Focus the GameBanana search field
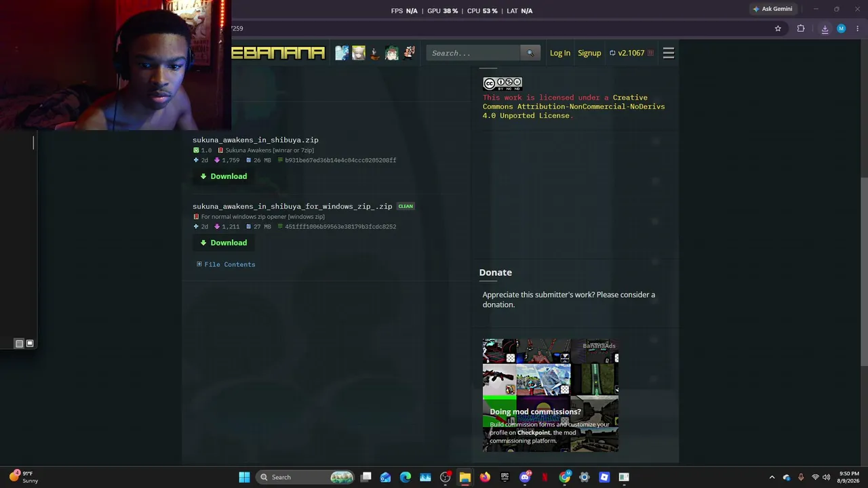Viewport: 868px width, 488px height. coord(474,53)
